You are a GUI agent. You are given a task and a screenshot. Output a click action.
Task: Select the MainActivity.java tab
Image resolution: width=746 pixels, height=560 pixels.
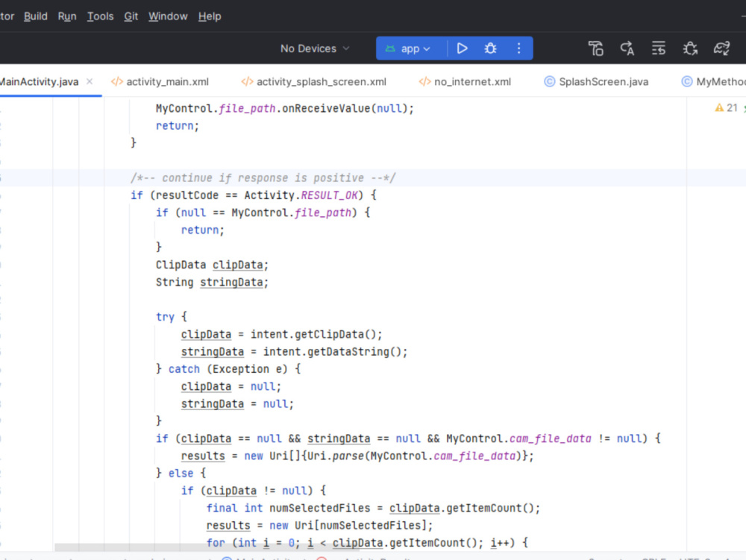pos(39,82)
